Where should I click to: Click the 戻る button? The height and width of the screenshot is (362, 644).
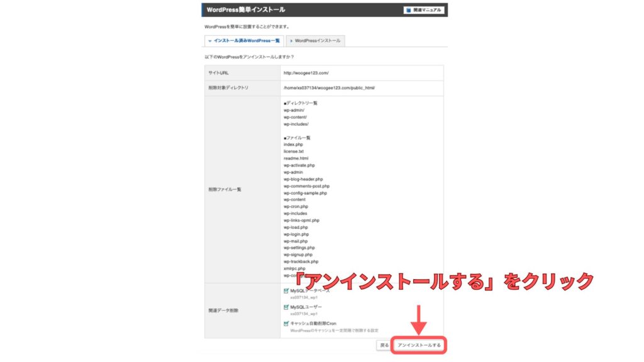coord(384,345)
